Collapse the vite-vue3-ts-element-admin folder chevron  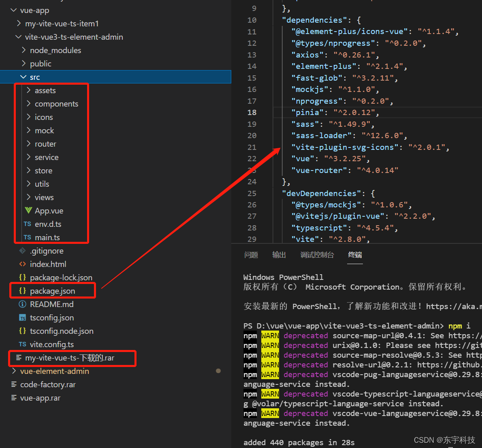pyautogui.click(x=19, y=37)
